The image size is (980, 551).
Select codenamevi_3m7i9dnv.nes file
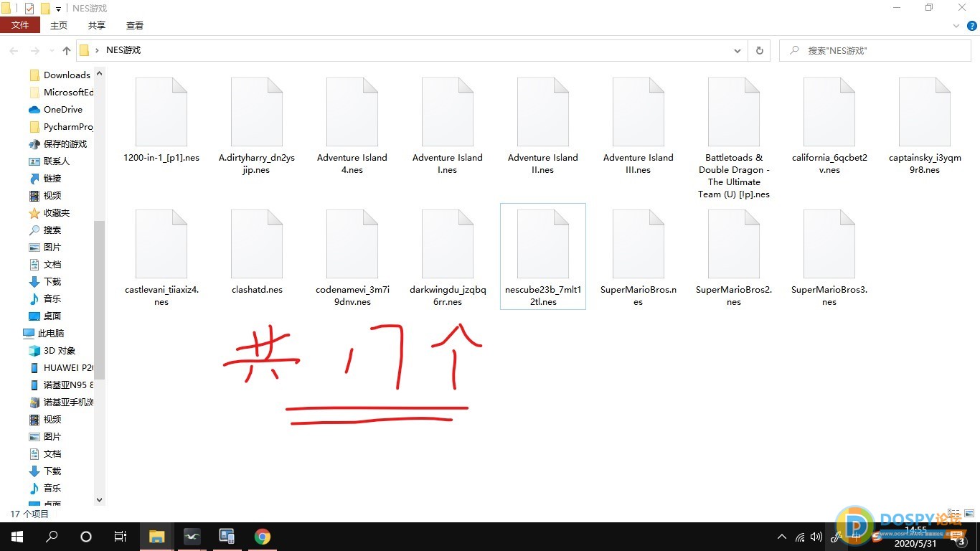[x=352, y=258]
